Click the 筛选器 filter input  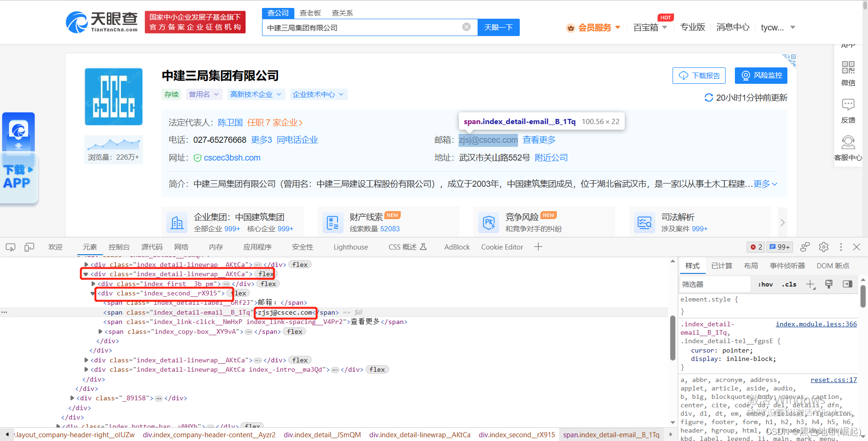715,284
